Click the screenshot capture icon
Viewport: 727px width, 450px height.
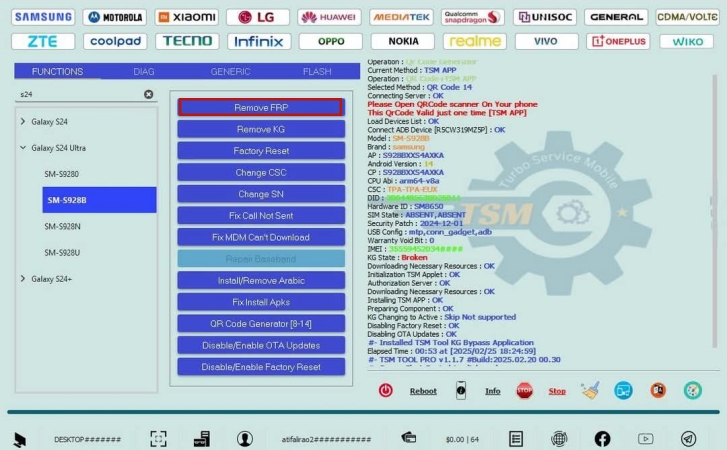click(158, 438)
